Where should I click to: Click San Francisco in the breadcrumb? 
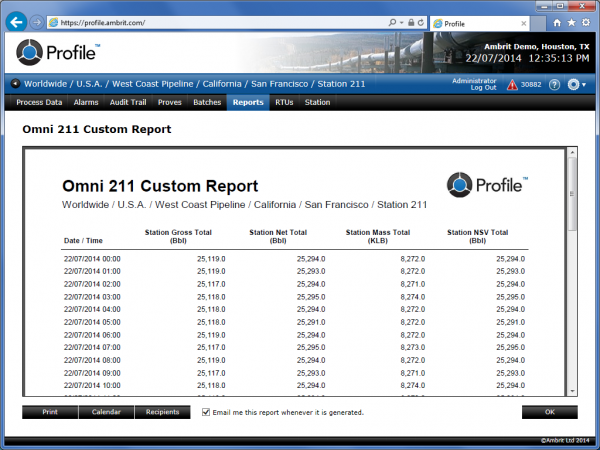pyautogui.click(x=279, y=84)
